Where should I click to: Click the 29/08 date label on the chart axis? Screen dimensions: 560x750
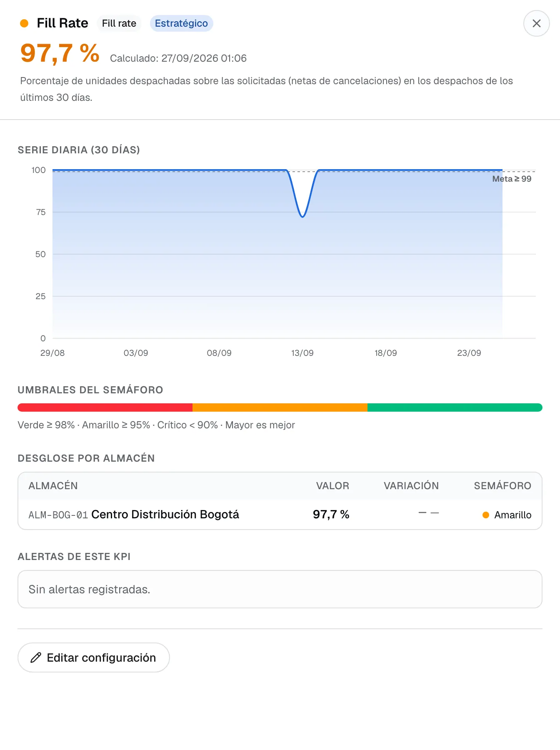click(x=52, y=353)
